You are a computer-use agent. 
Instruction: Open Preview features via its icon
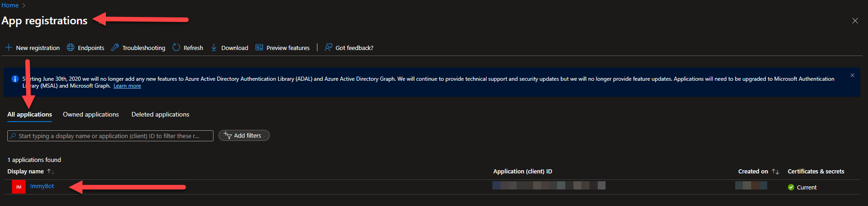point(259,48)
